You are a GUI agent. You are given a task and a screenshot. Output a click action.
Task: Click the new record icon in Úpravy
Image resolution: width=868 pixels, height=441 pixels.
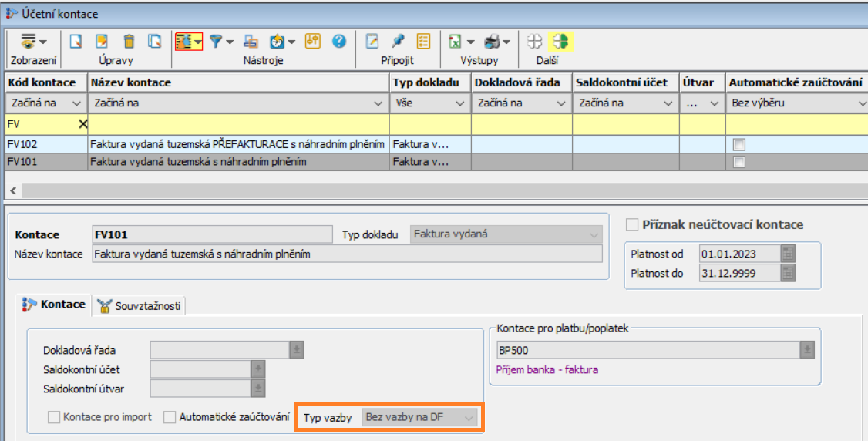click(x=76, y=42)
